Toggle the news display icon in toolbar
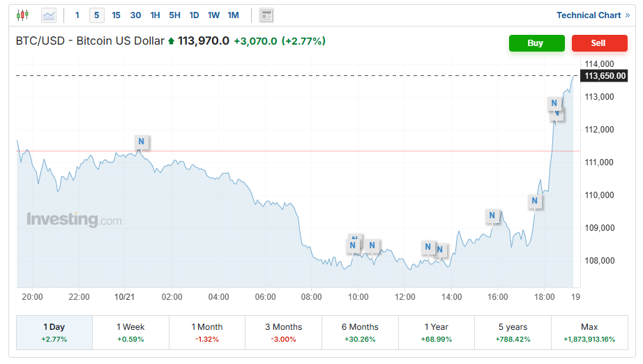 pyautogui.click(x=266, y=15)
